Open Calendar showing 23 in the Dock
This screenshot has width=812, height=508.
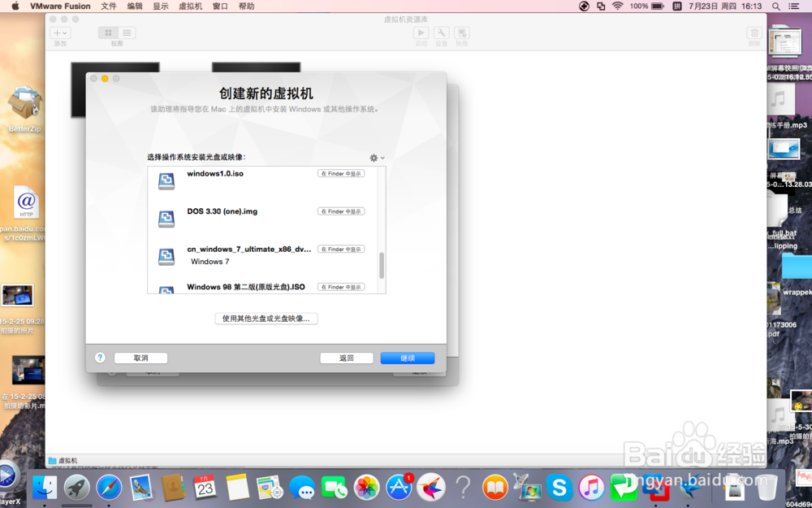click(x=205, y=488)
